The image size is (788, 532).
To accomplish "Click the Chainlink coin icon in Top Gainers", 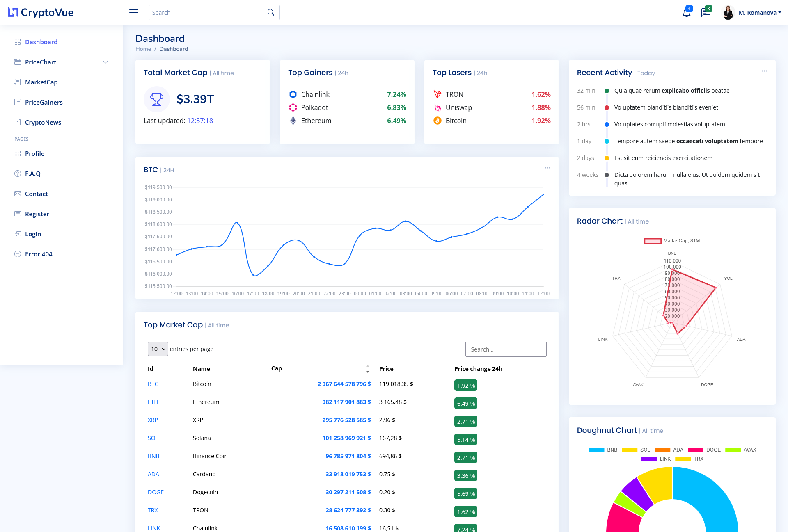I will pos(293,94).
